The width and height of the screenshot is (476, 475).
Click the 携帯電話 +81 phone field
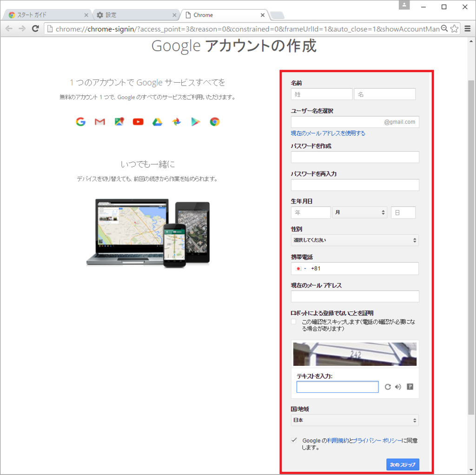(355, 269)
